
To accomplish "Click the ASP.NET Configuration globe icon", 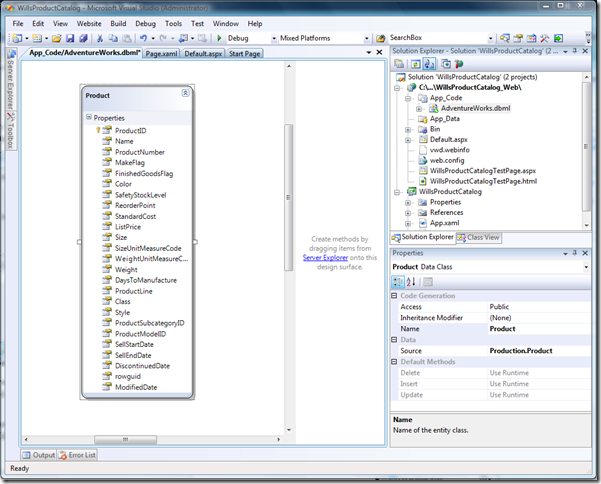I will 459,64.
